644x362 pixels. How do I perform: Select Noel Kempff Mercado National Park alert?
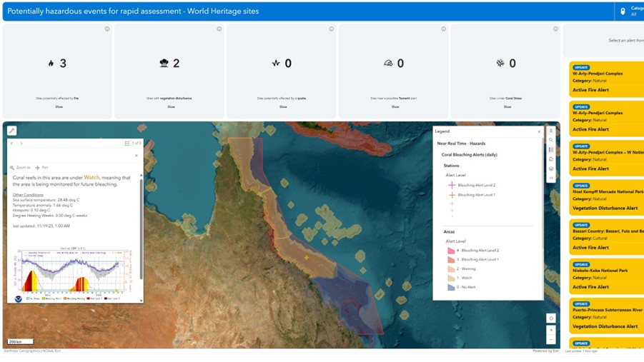coord(607,197)
